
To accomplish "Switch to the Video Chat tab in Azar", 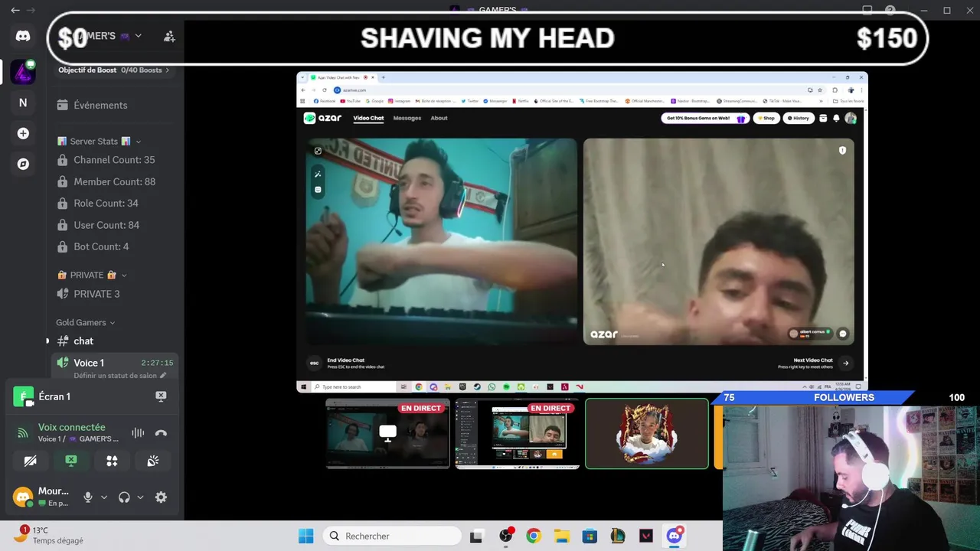I will click(368, 118).
